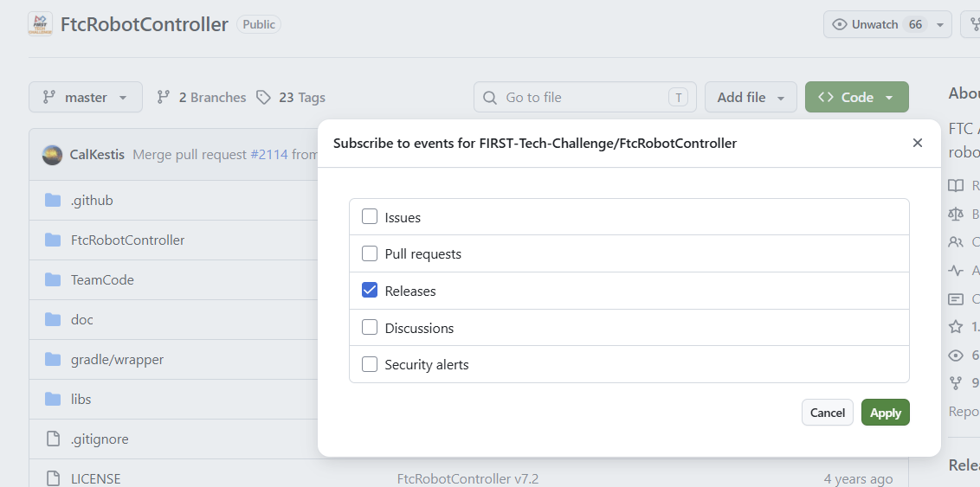Tick the Security alerts checkbox
The image size is (980, 487).
[x=370, y=365]
